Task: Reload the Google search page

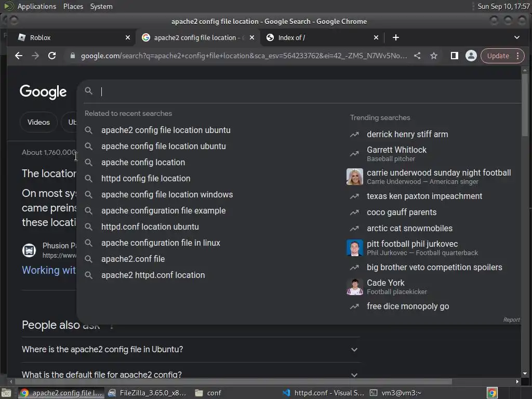Action: 52,56
